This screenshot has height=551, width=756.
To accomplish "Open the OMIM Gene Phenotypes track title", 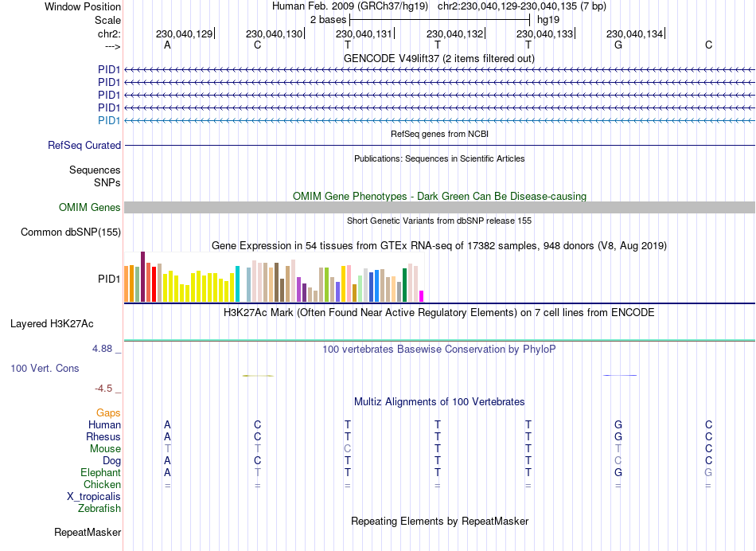I will [439, 196].
